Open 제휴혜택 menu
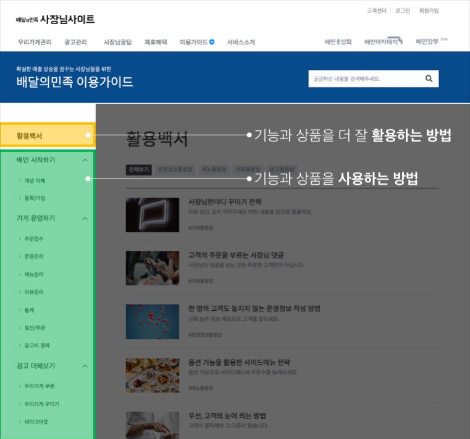This screenshot has height=439, width=470. coord(156,42)
